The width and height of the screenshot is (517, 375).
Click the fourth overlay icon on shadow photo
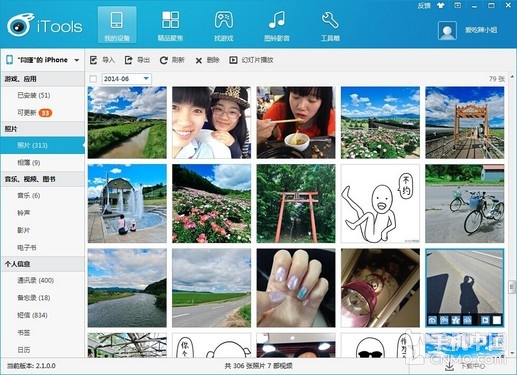click(467, 320)
